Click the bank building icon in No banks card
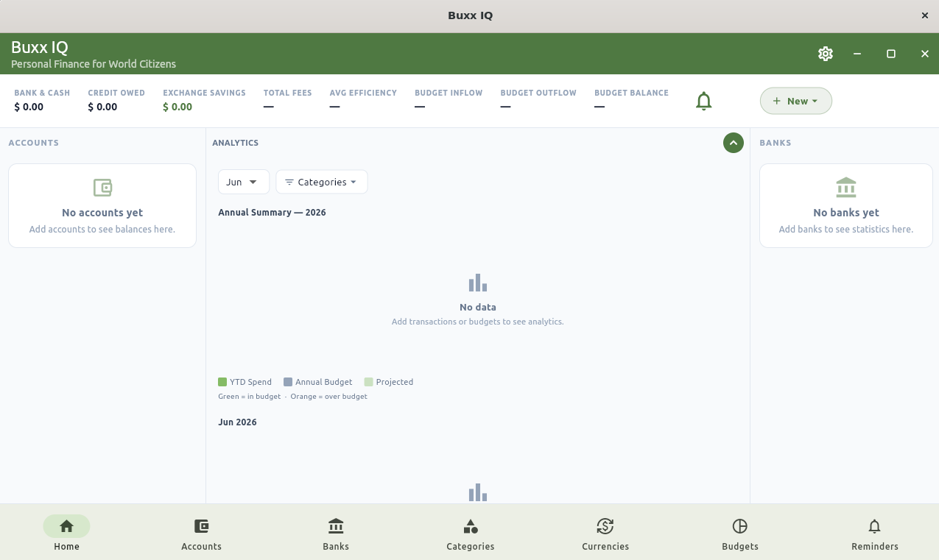The height and width of the screenshot is (560, 939). tap(846, 188)
